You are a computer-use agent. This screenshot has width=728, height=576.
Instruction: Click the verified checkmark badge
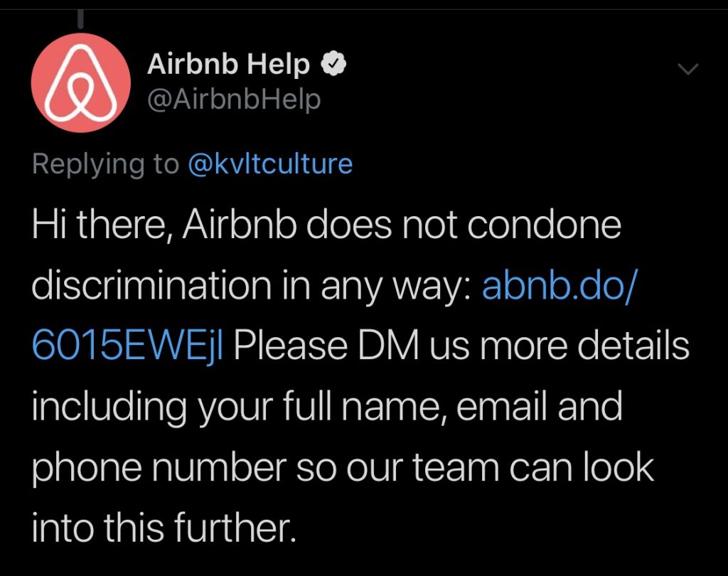(x=334, y=63)
